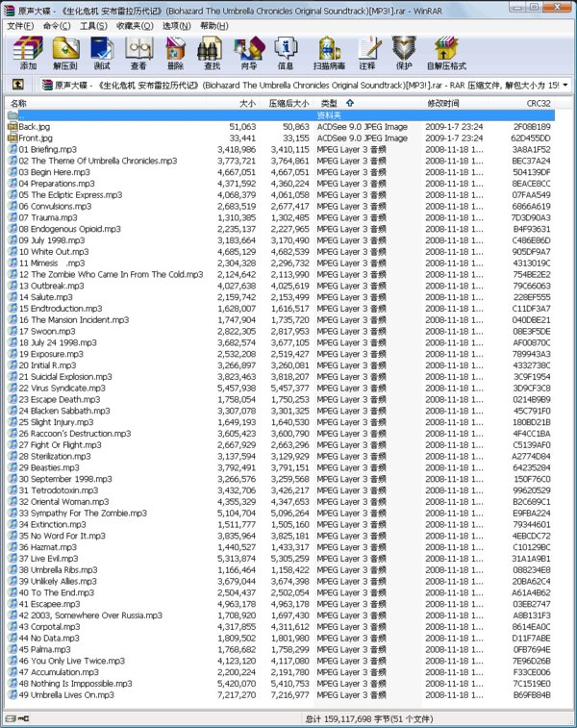This screenshot has height=728, width=577.
Task: Select file 16 The Mansion Incident.mp3
Action: 74,320
